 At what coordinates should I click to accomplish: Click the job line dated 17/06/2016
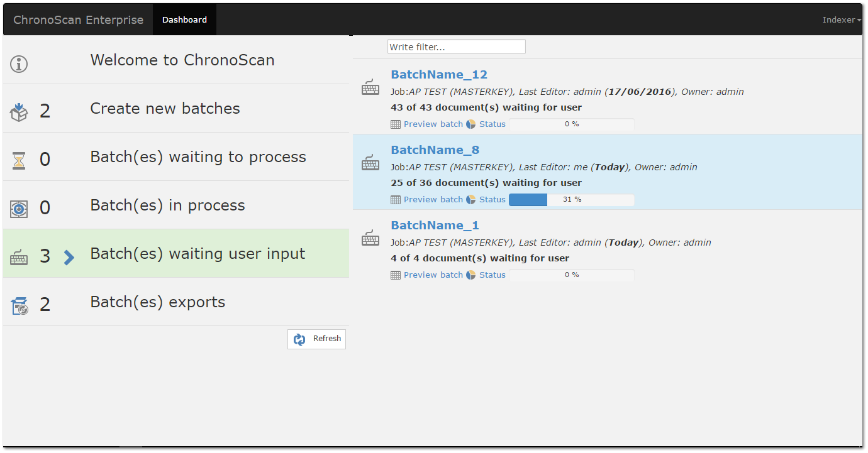pos(567,92)
